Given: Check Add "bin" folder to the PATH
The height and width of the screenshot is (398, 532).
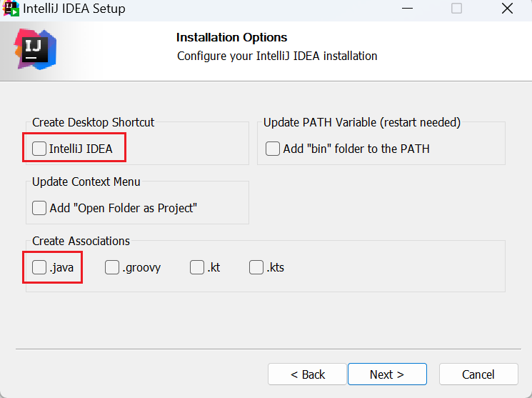Looking at the screenshot, I should [272, 149].
